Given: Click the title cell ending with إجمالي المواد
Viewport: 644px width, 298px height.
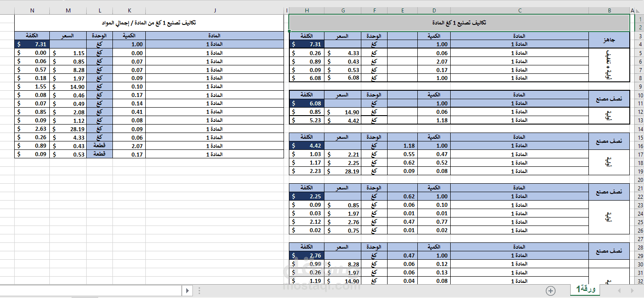Looking at the screenshot, I should coord(149,23).
